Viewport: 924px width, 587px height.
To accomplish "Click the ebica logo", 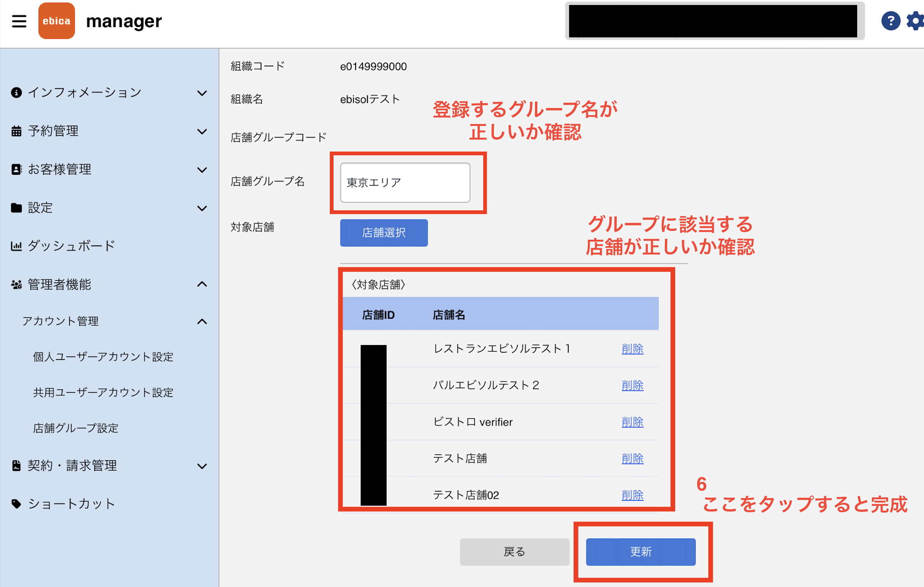I will pyautogui.click(x=56, y=21).
